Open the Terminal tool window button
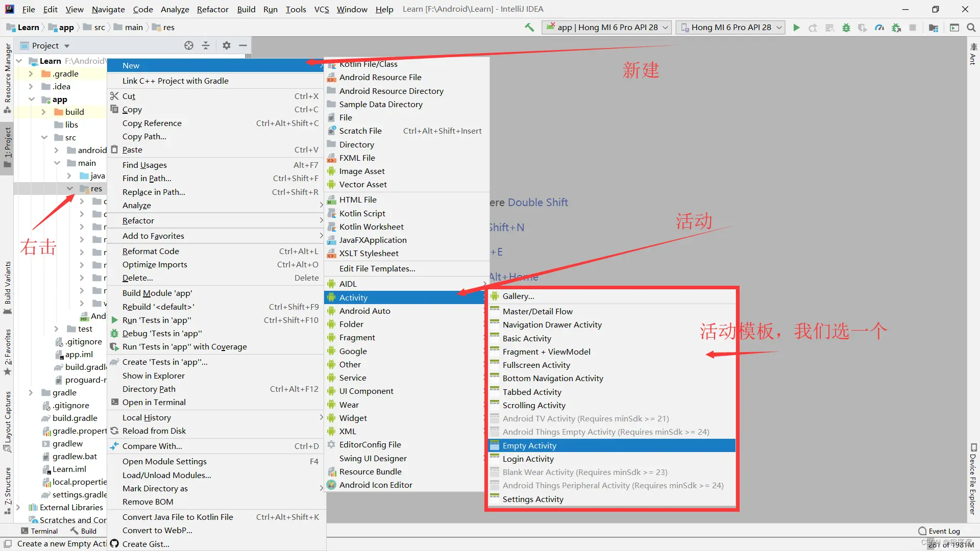This screenshot has width=980, height=551. coord(39,531)
